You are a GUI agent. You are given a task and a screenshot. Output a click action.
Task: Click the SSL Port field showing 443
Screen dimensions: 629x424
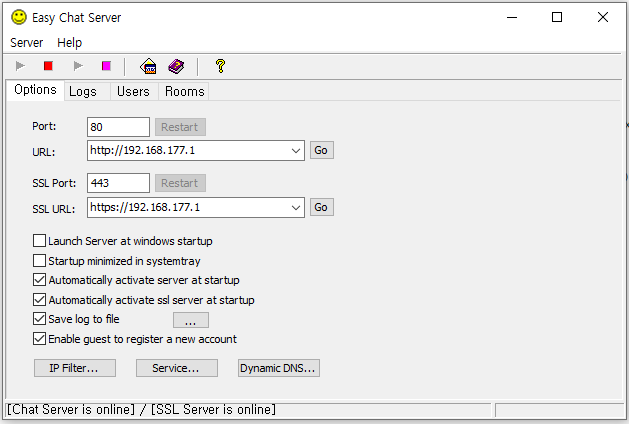(118, 183)
